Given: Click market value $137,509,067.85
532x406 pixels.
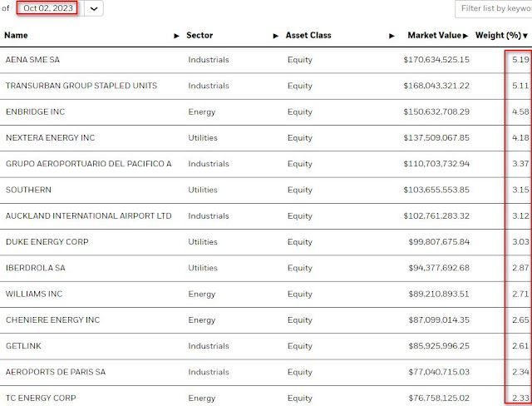Looking at the screenshot, I should click(x=436, y=138).
